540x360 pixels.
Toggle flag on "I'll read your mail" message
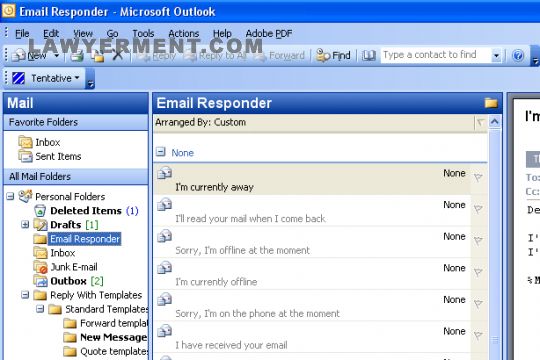click(478, 209)
